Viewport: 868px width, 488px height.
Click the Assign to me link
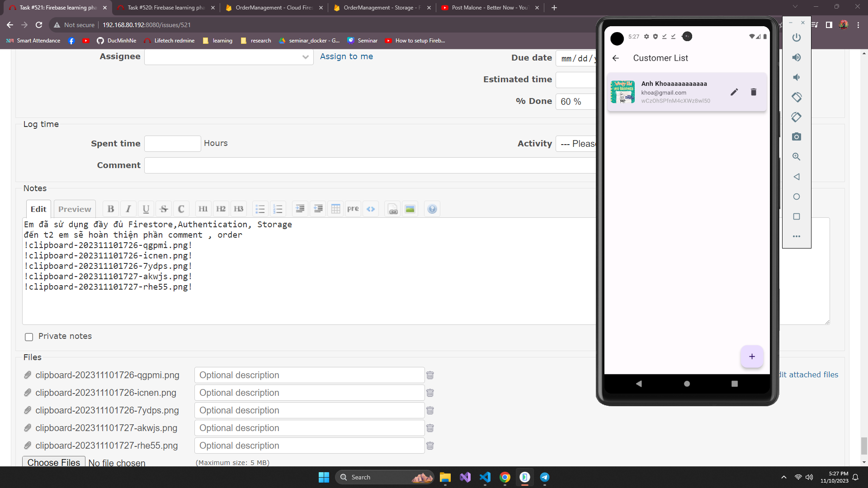pos(346,56)
